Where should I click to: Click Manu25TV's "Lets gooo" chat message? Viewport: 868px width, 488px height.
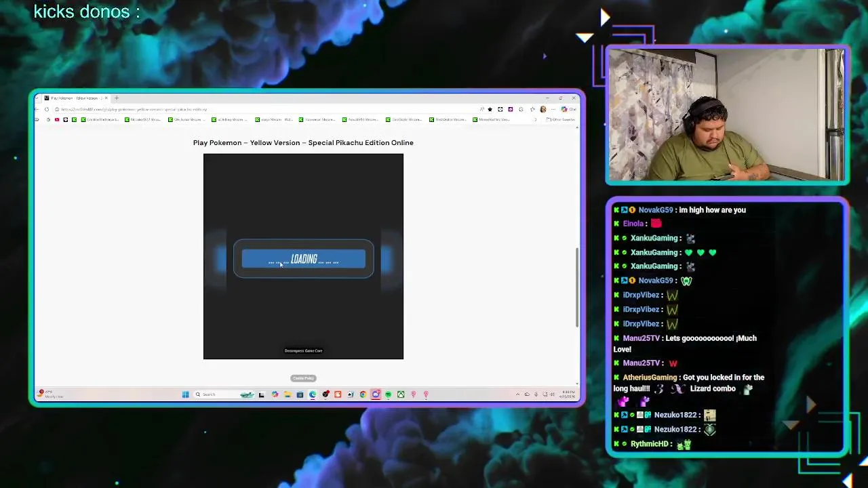pyautogui.click(x=685, y=344)
